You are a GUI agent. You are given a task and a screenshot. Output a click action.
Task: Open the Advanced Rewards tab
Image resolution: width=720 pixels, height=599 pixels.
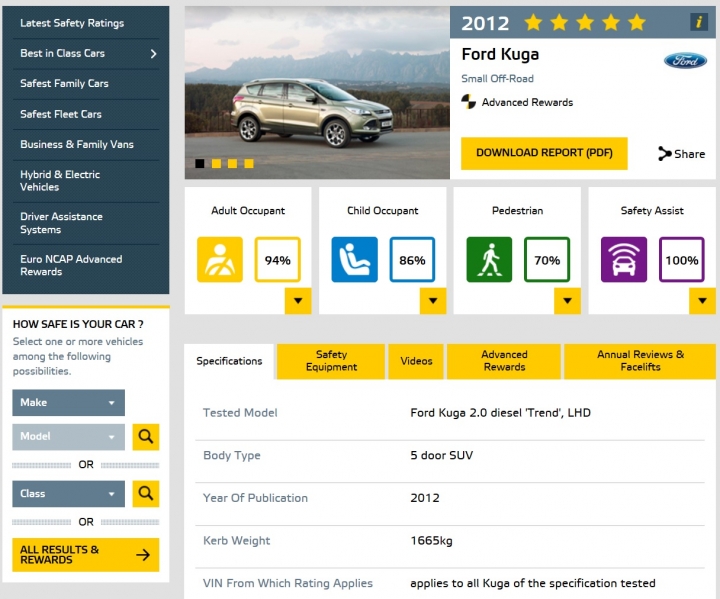504,361
